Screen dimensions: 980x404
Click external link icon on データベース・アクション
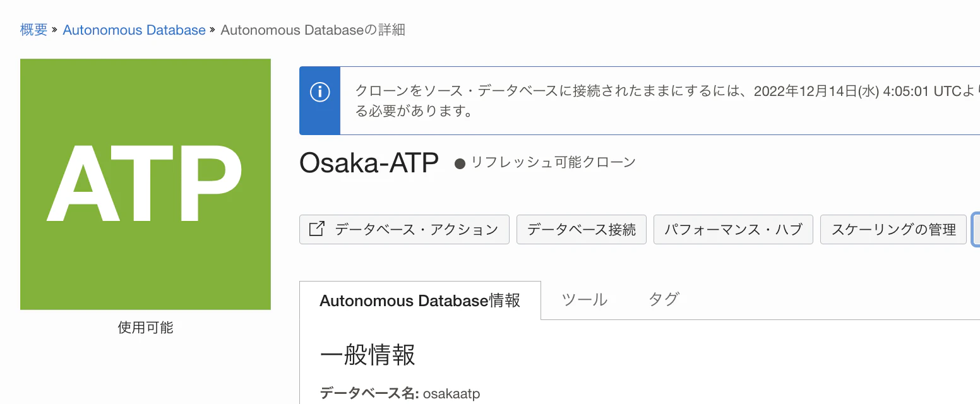pos(316,229)
